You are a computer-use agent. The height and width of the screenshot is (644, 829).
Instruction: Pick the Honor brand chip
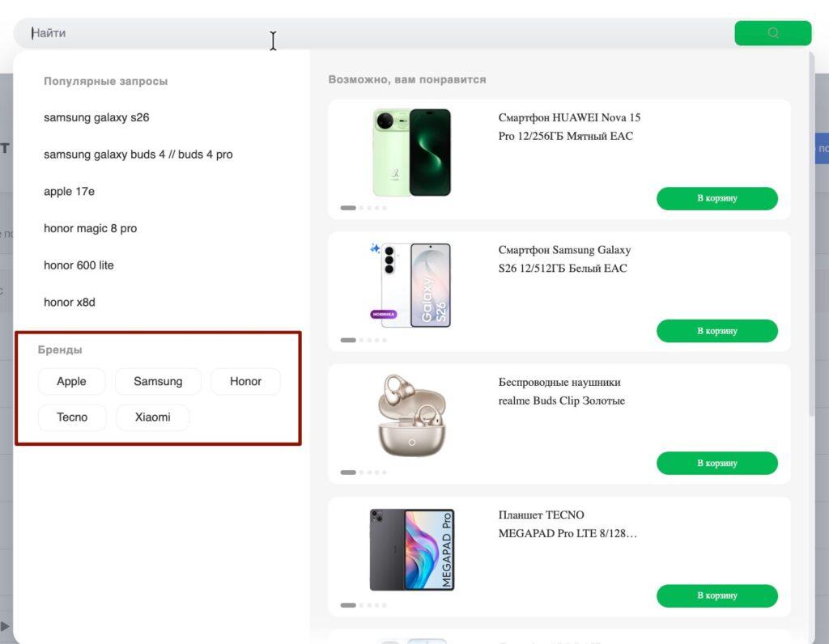click(x=245, y=381)
